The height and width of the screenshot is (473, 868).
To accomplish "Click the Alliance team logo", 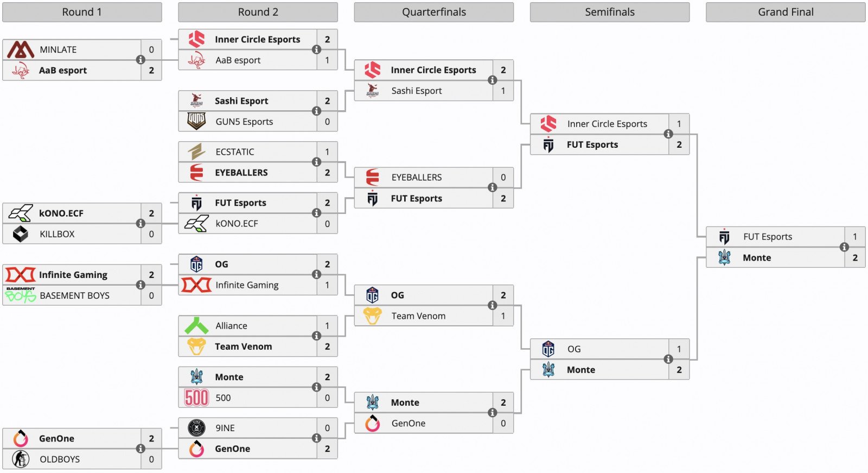I will point(196,326).
